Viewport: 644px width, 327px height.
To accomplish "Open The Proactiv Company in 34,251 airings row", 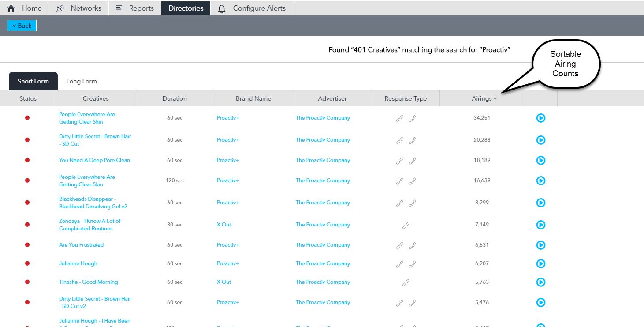I will click(323, 118).
